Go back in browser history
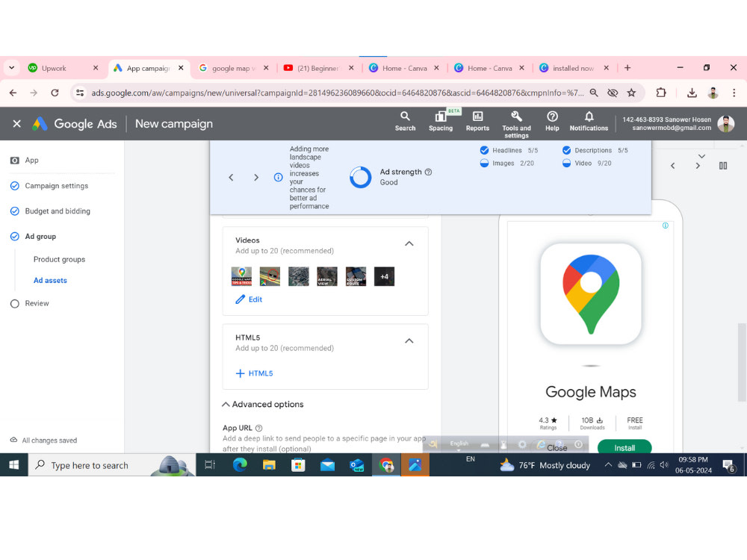This screenshot has height=560, width=747. 13,93
